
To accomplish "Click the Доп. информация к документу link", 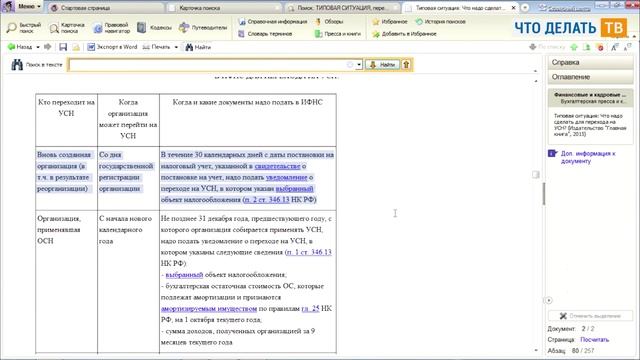I will [x=588, y=157].
